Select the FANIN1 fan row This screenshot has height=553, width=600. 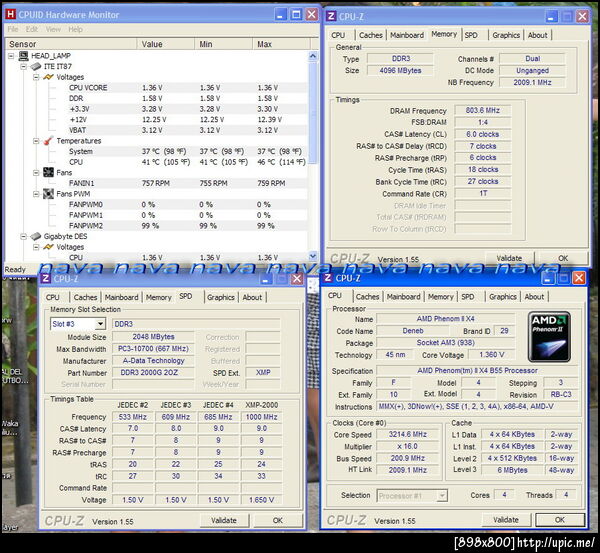tap(187, 183)
